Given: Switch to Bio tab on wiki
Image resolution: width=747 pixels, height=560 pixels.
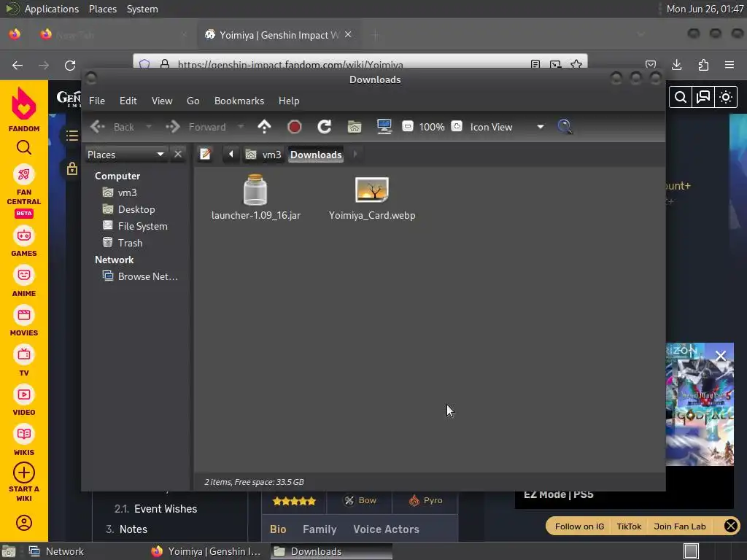Looking at the screenshot, I should pos(278,529).
